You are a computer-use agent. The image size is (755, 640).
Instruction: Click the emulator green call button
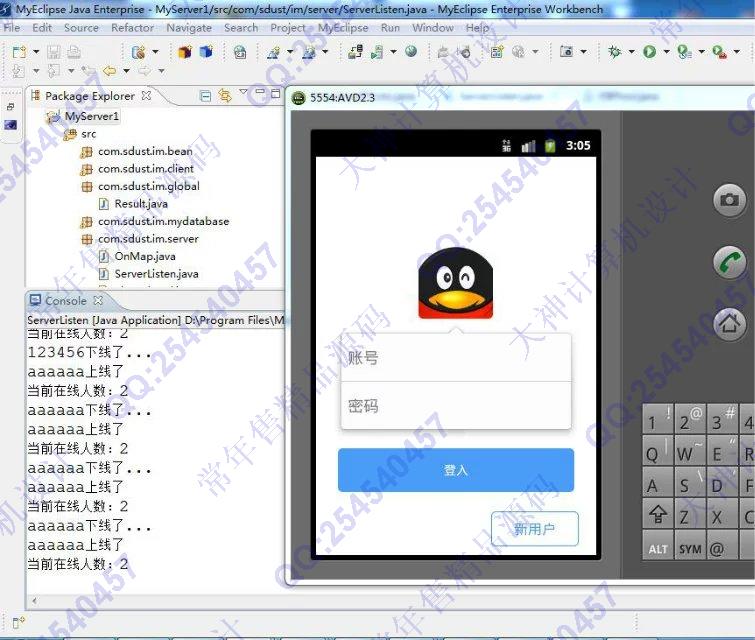pos(729,262)
